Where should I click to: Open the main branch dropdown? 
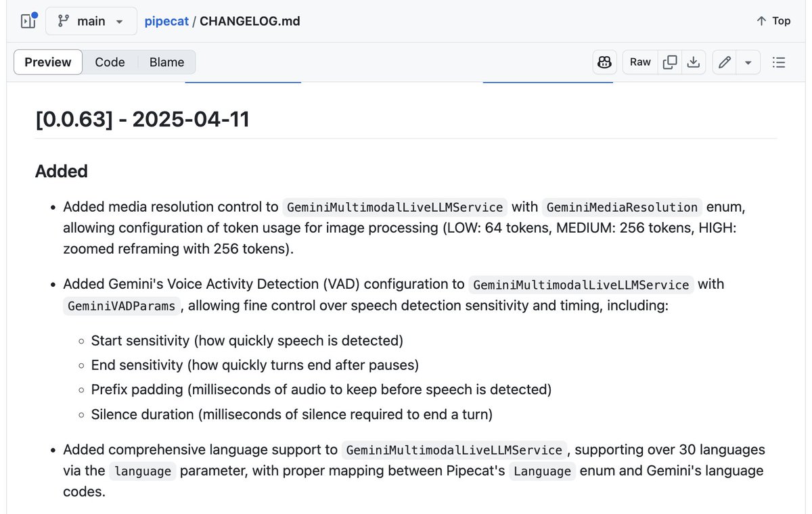click(x=91, y=21)
